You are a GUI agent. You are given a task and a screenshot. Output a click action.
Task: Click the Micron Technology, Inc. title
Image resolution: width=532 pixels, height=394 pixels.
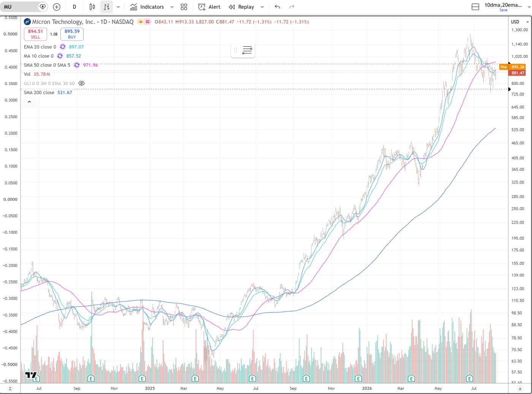[63, 22]
